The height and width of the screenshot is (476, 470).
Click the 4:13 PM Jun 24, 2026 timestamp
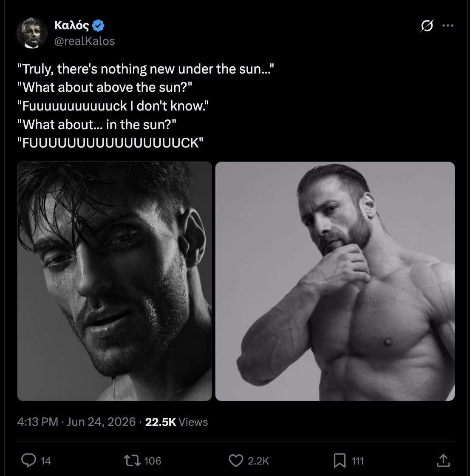click(x=76, y=422)
